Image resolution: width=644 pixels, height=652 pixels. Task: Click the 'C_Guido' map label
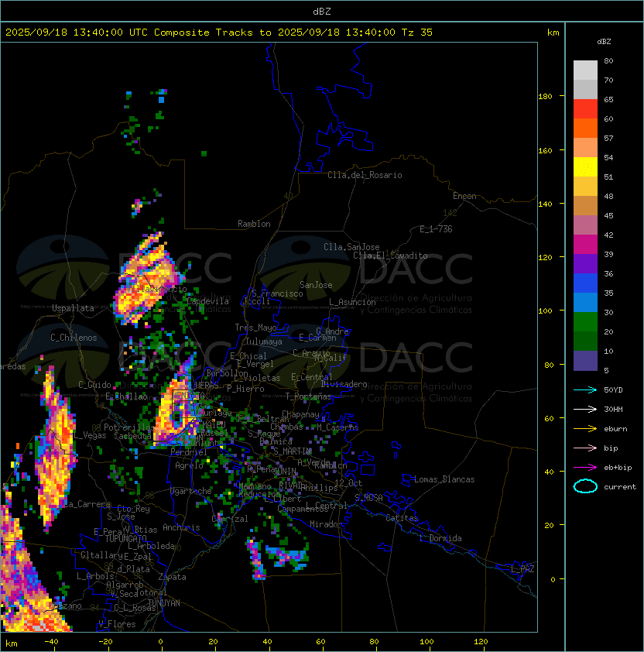(94, 385)
